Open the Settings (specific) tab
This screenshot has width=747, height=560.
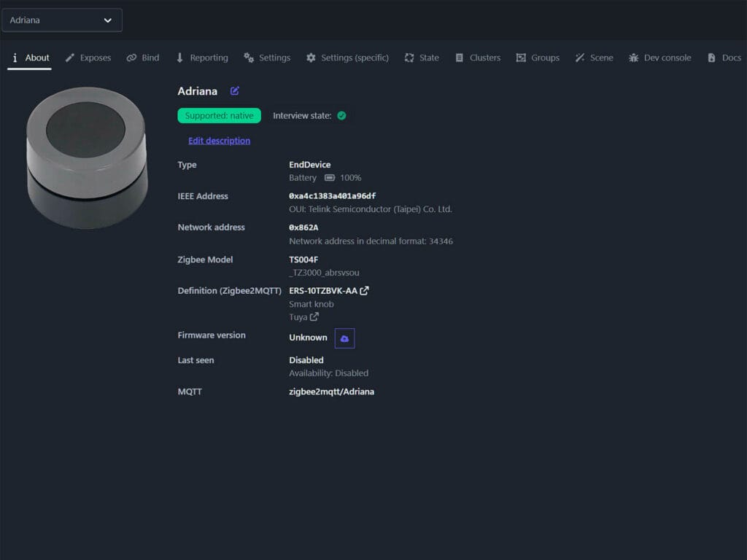tap(347, 58)
